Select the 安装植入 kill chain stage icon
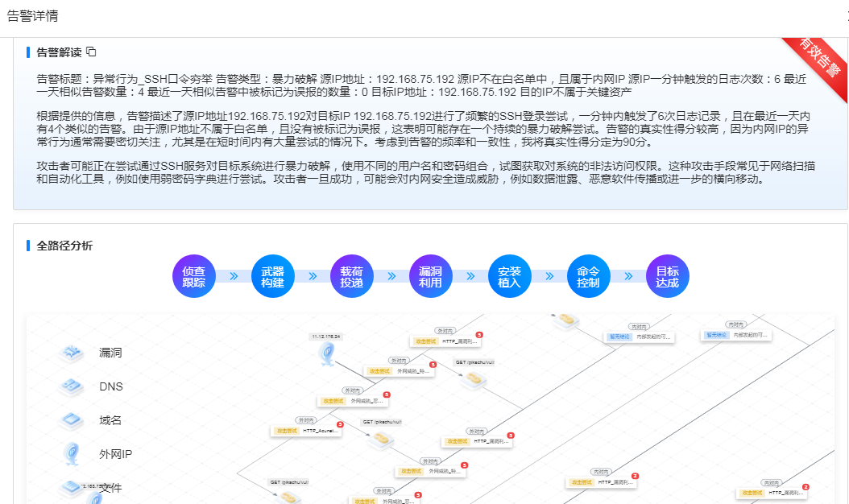 point(509,276)
